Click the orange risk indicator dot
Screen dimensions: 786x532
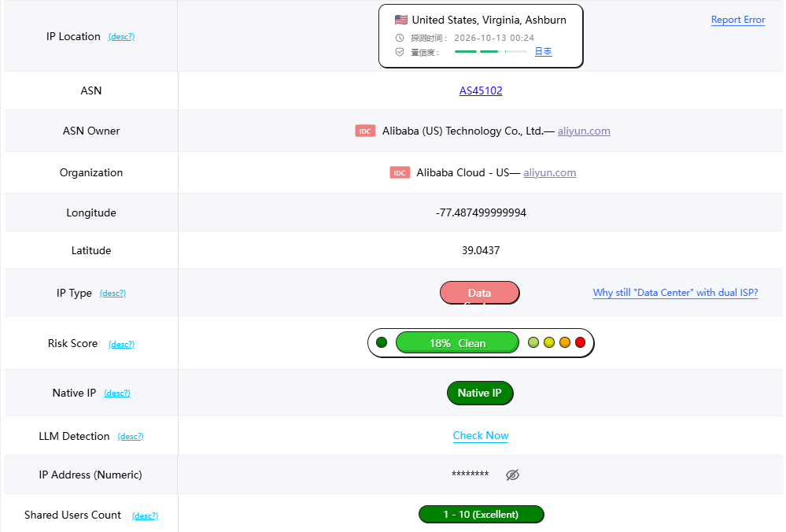564,342
